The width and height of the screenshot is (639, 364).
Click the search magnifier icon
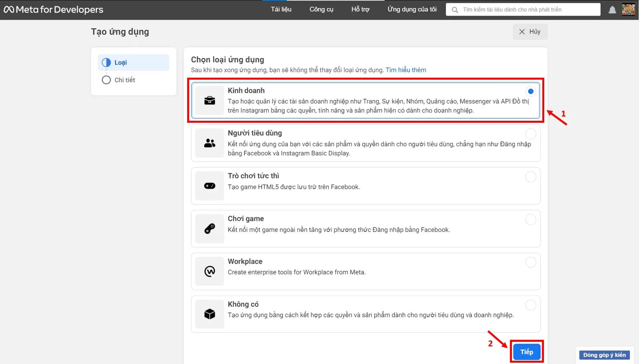[455, 10]
